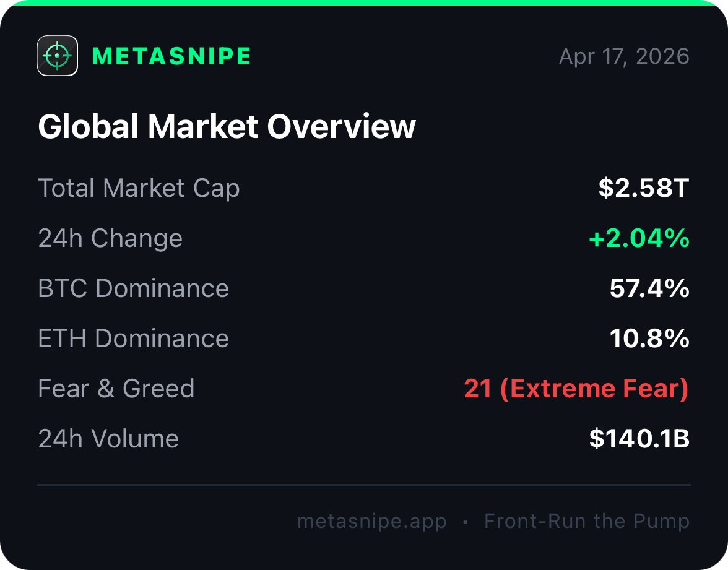Click the $140.1B volume value
Viewport: 728px width, 570px height.
click(x=639, y=439)
